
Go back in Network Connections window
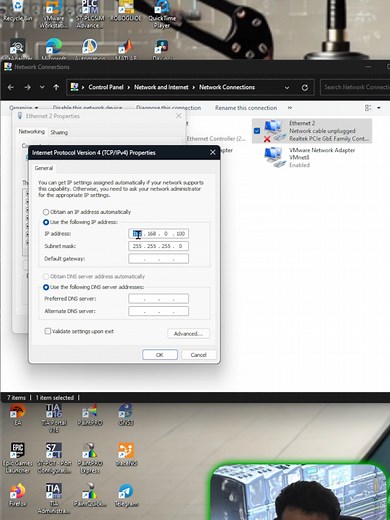[x=11, y=87]
